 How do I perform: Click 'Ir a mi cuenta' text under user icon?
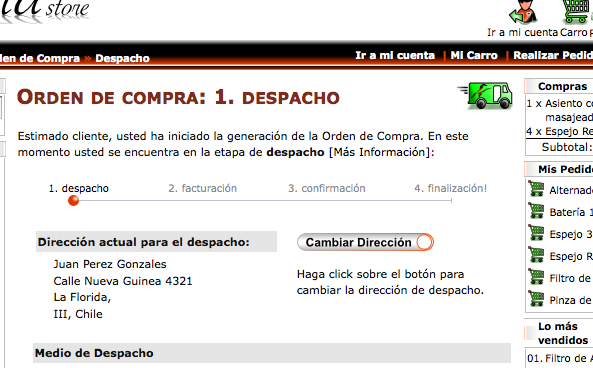click(x=523, y=33)
